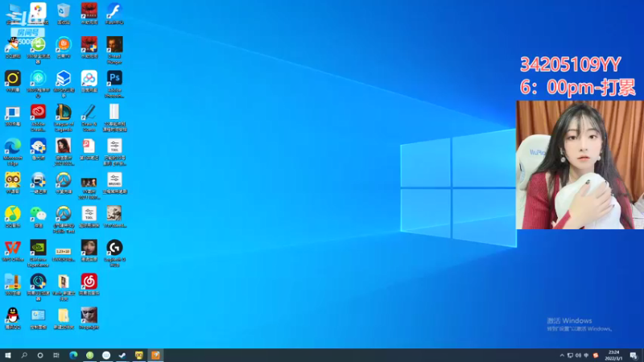Open GeForce Experience desktop shortcut
644x362 pixels.
[x=38, y=253]
